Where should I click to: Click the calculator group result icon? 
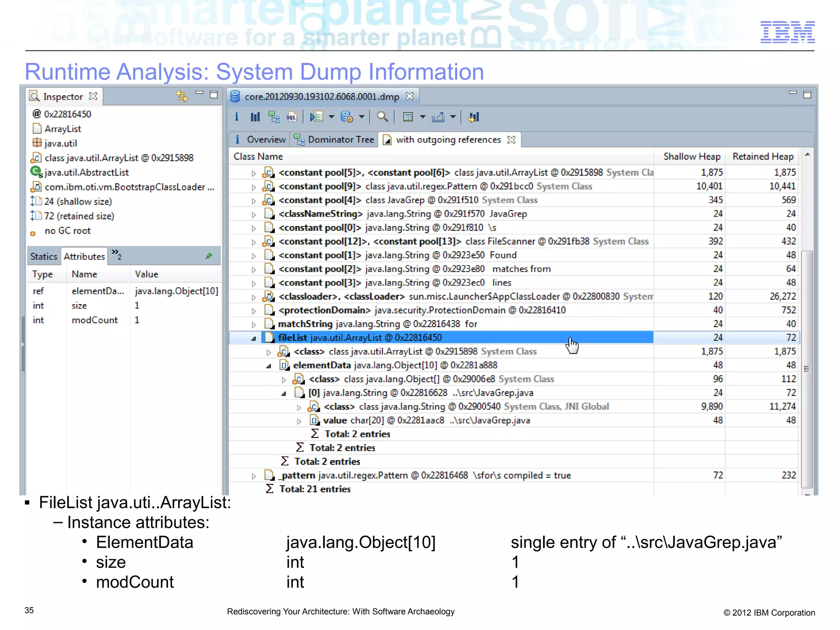click(408, 117)
